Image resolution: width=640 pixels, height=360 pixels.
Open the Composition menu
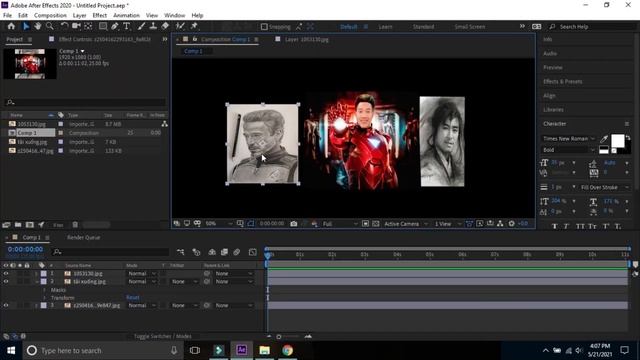pos(50,15)
